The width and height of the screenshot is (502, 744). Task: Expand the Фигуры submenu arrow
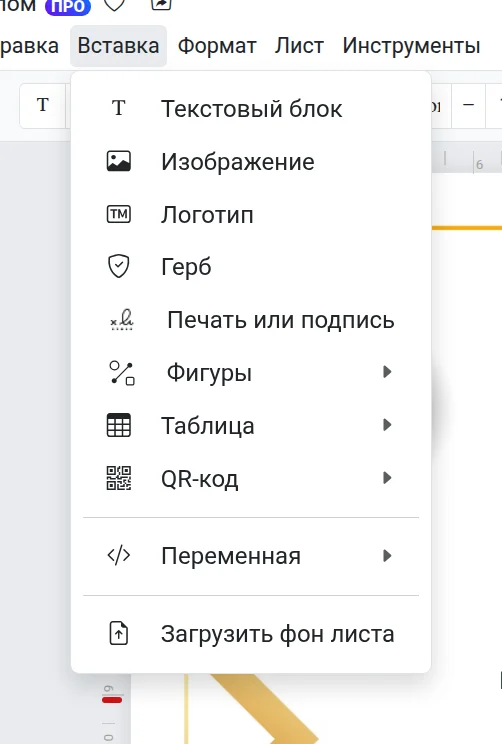pos(387,372)
